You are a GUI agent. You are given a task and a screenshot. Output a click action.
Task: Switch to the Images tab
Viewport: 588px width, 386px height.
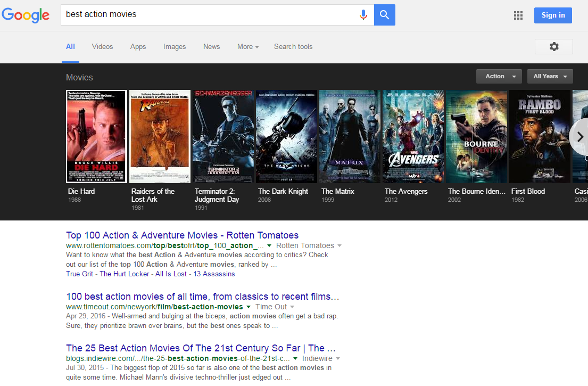(175, 47)
